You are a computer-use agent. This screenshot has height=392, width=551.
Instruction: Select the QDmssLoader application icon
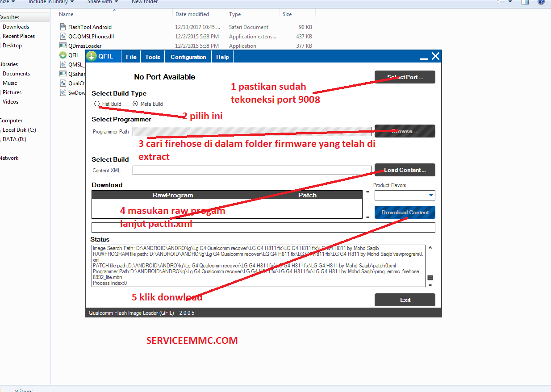click(x=63, y=46)
